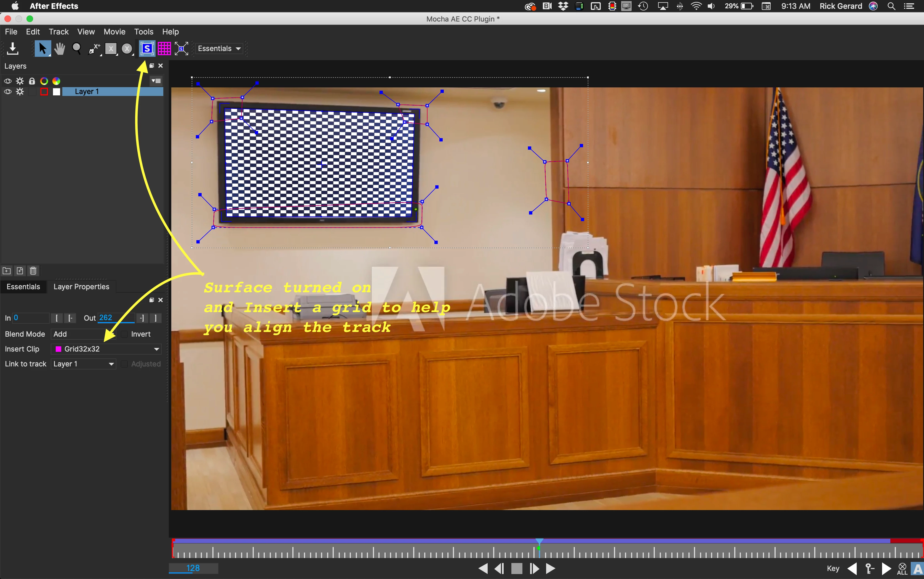Click the play forward button
Viewport: 924px width, 579px height.
[551, 568]
